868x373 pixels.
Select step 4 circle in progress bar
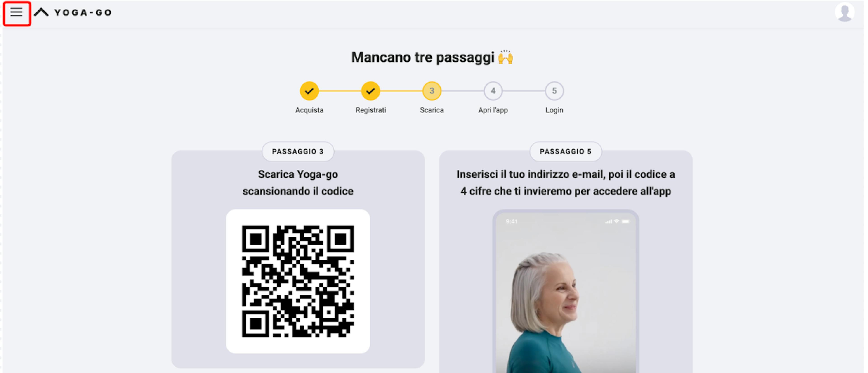[x=493, y=91]
